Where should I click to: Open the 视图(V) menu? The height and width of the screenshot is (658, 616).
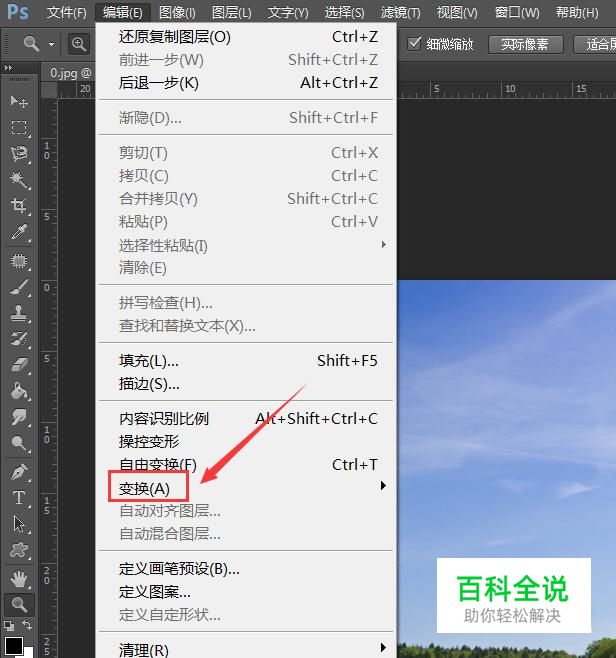(457, 12)
